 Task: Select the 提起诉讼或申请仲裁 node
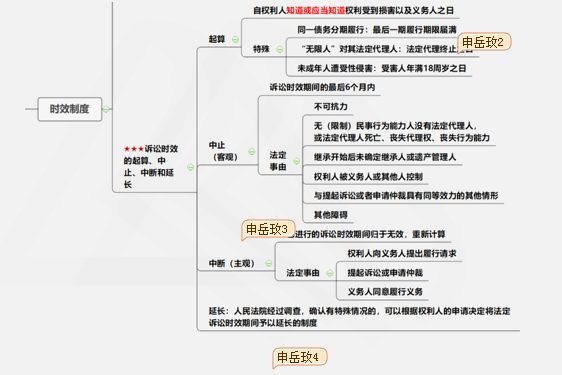[385, 273]
